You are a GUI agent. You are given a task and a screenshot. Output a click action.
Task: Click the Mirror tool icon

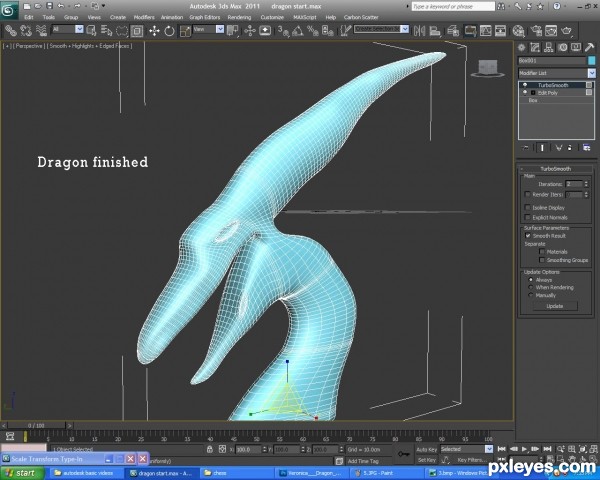point(419,31)
